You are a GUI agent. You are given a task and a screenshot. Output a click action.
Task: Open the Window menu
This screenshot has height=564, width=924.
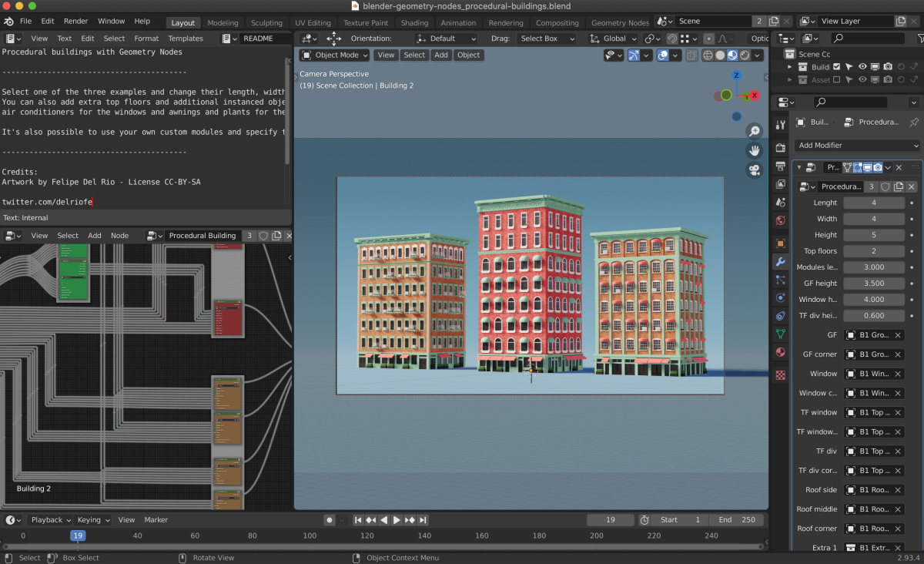pos(112,22)
